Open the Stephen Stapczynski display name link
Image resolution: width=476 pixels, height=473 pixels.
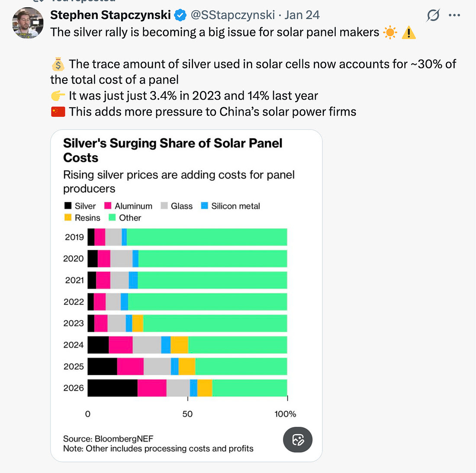tap(110, 15)
